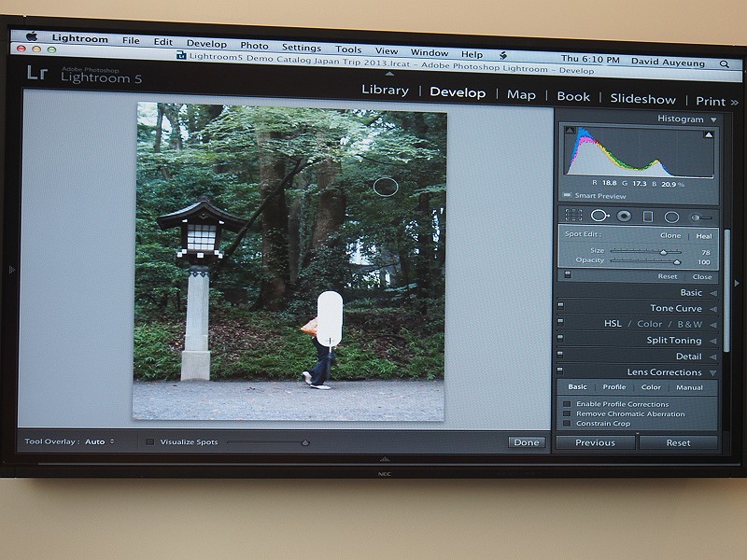Click the Smart Preview indicator icon

coord(567,195)
